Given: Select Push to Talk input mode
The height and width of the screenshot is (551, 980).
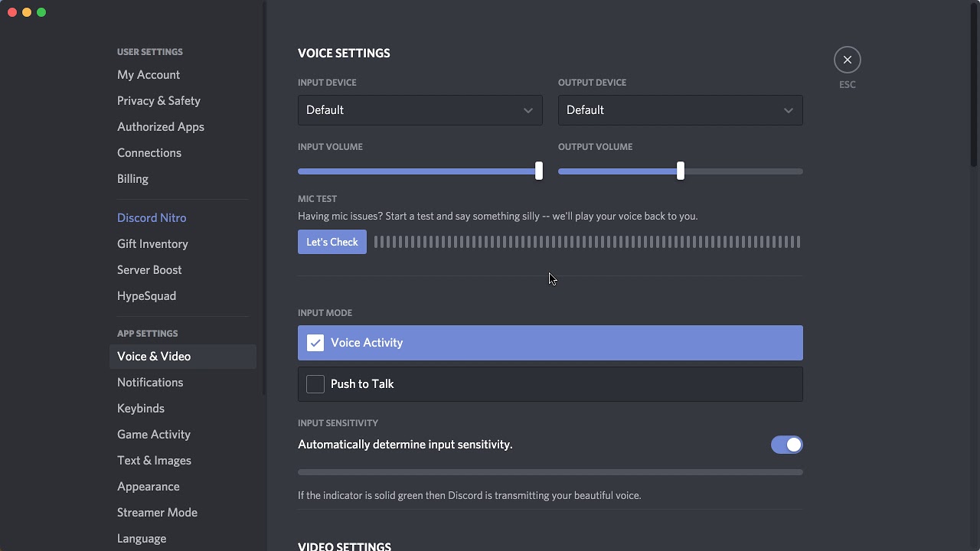Looking at the screenshot, I should (550, 384).
